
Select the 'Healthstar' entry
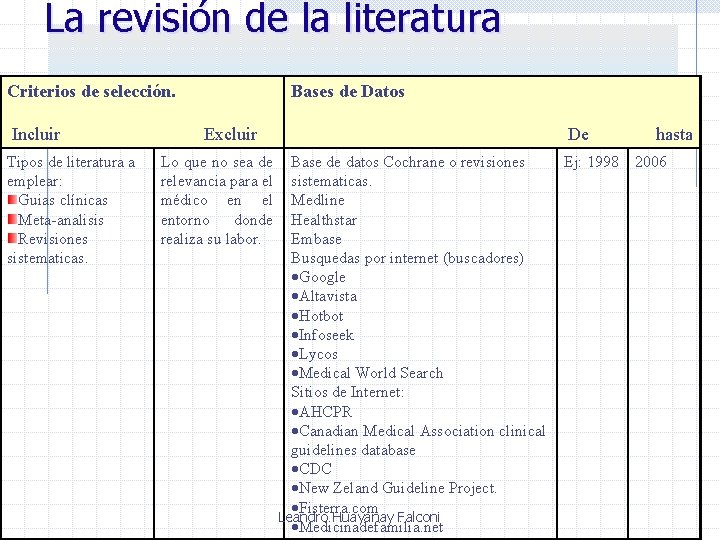pyautogui.click(x=324, y=220)
